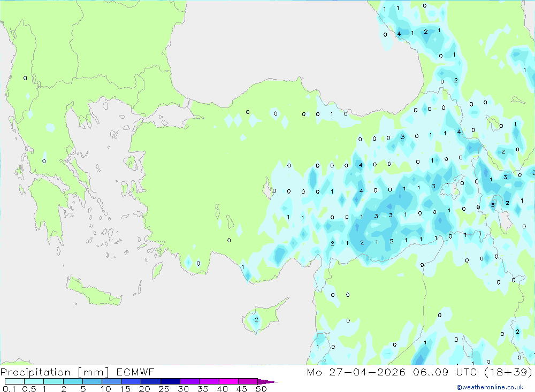This screenshot has width=535, height=392.
Task: Choose the 25–30 mm dark blue swatch
Action: pos(170,381)
